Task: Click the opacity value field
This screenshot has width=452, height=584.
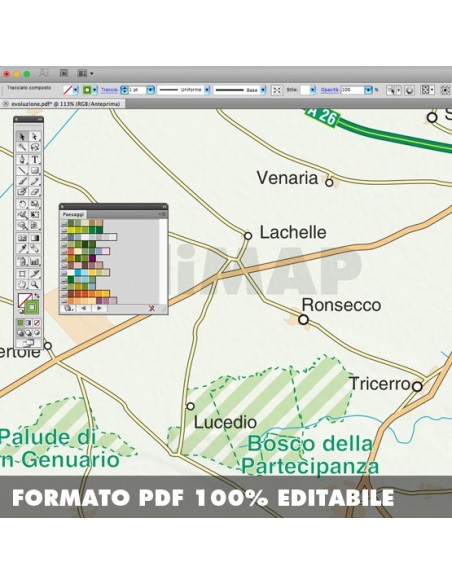Action: click(x=353, y=90)
